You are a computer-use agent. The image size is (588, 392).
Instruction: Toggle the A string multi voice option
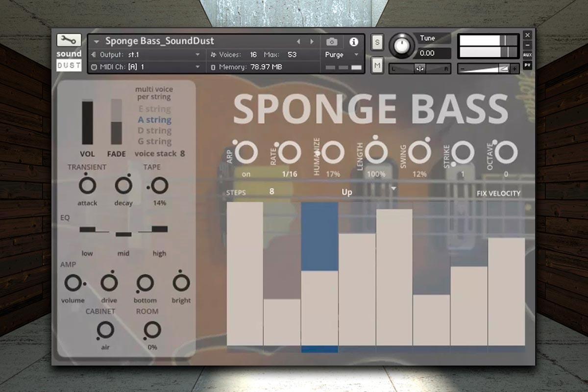pyautogui.click(x=154, y=120)
